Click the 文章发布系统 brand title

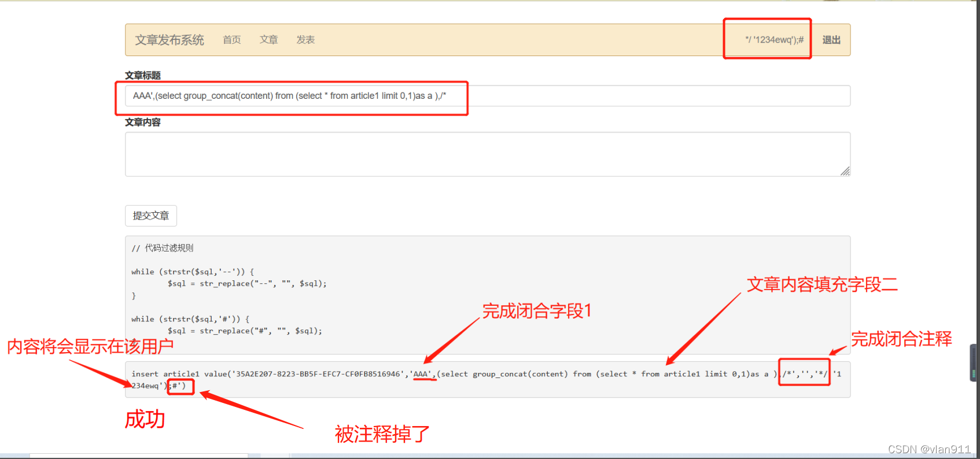click(x=170, y=40)
